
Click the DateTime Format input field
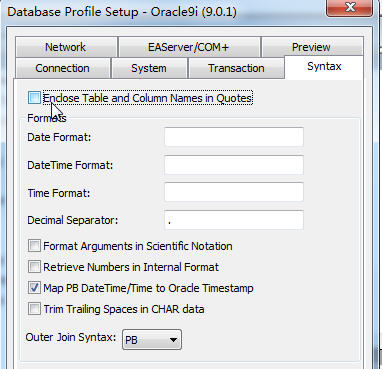(x=234, y=165)
